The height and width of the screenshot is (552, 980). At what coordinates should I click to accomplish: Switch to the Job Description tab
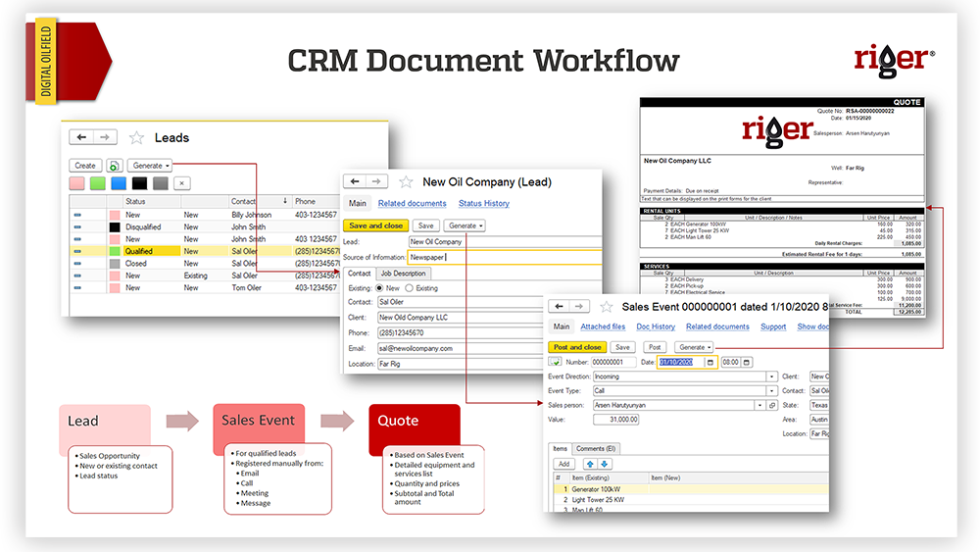point(403,274)
